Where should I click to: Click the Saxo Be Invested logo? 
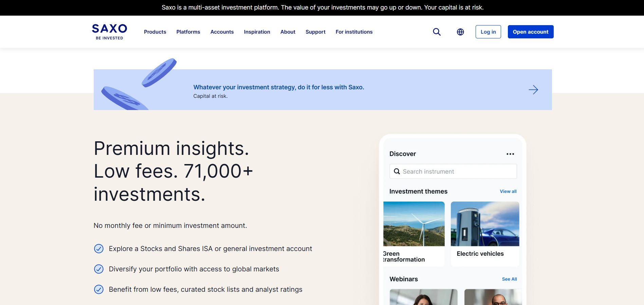click(109, 32)
